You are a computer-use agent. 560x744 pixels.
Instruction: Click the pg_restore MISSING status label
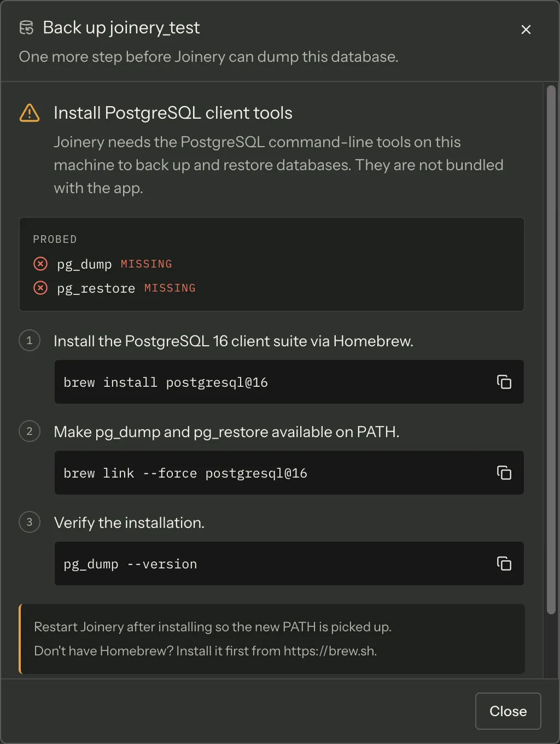pos(170,288)
